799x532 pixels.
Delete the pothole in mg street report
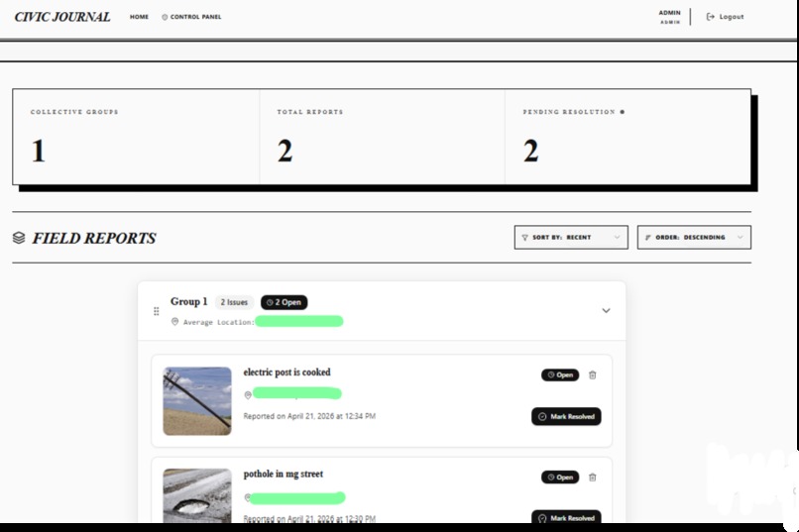tap(592, 478)
